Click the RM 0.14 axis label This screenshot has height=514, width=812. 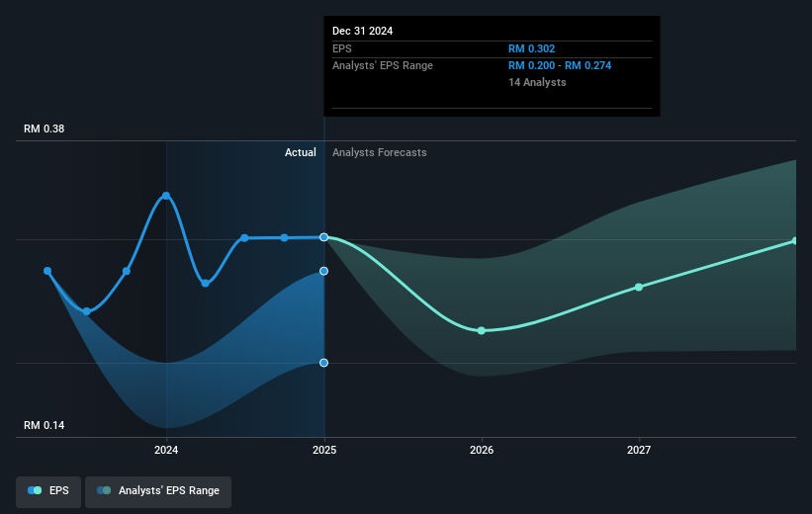point(45,425)
